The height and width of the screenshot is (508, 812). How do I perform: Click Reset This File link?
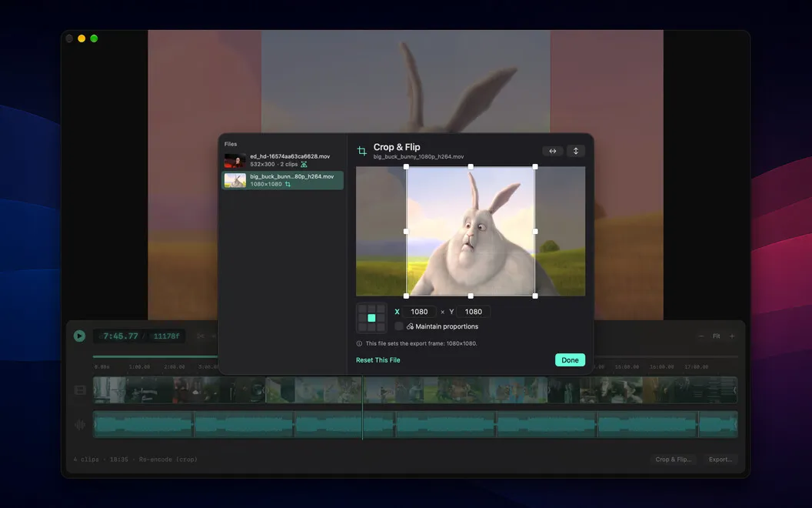[x=378, y=359]
